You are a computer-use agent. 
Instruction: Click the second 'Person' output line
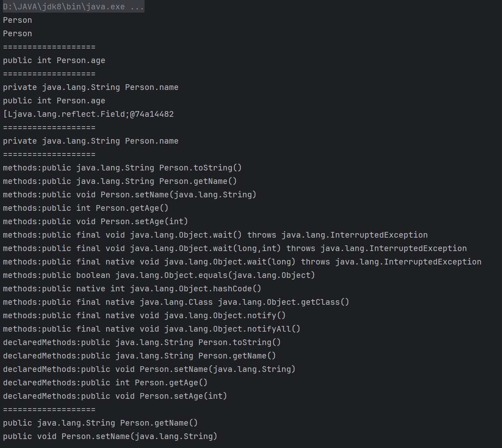18,34
